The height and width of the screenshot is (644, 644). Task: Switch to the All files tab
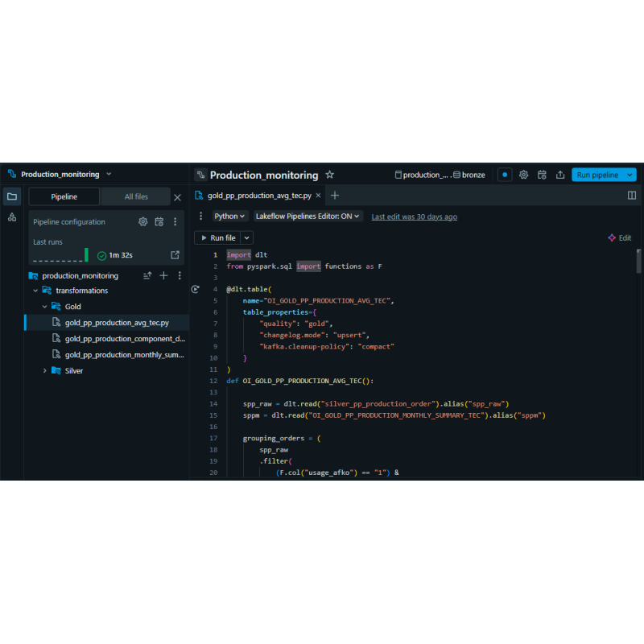pyautogui.click(x=134, y=196)
